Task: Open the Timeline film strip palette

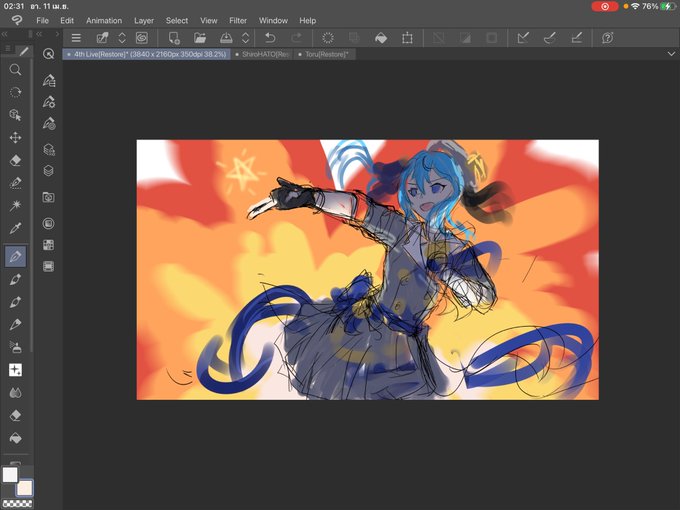Action: pyautogui.click(x=49, y=266)
